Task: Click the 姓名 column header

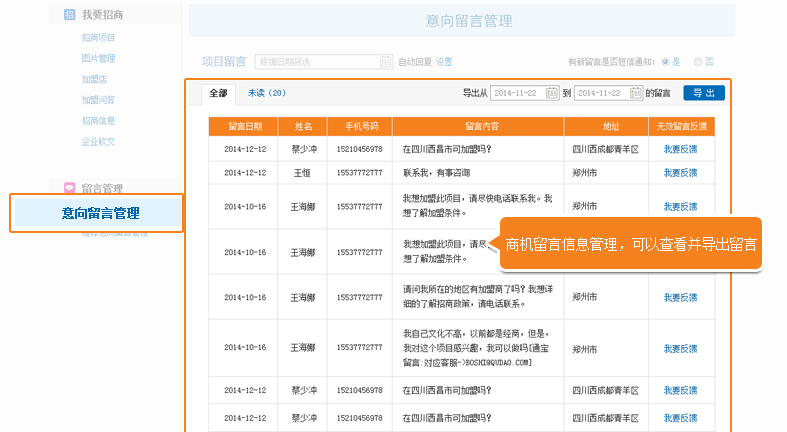Action: click(x=303, y=126)
